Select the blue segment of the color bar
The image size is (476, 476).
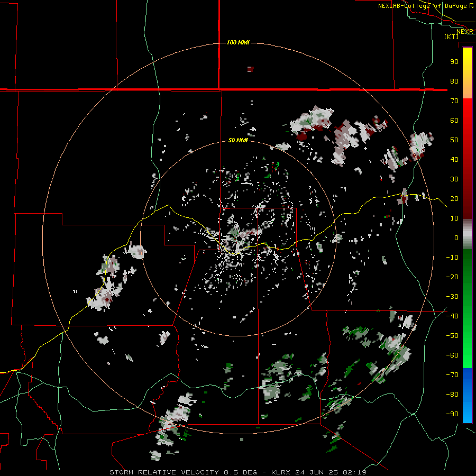pos(467,396)
